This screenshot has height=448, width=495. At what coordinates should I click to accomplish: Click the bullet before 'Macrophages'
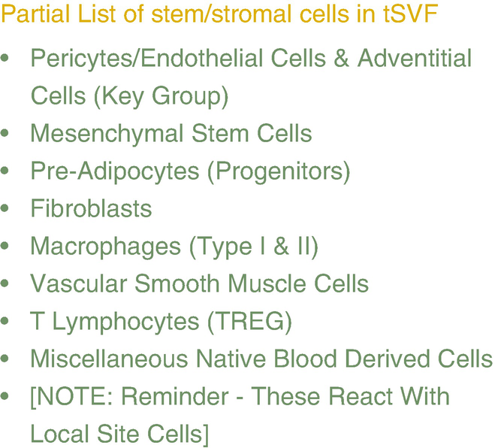(x=7, y=247)
